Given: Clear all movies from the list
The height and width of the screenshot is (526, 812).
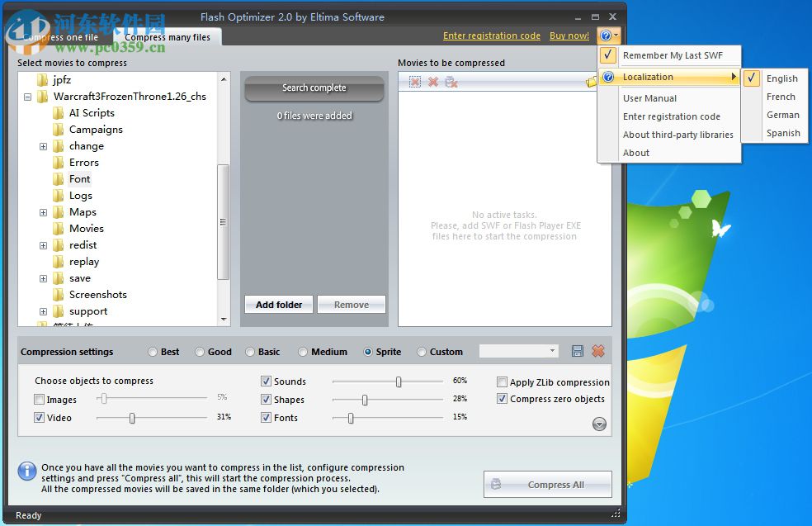Looking at the screenshot, I should [x=432, y=82].
